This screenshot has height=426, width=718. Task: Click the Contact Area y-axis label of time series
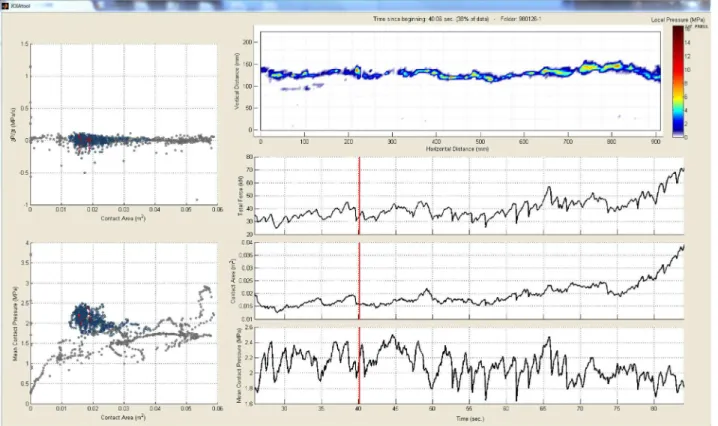pos(233,281)
